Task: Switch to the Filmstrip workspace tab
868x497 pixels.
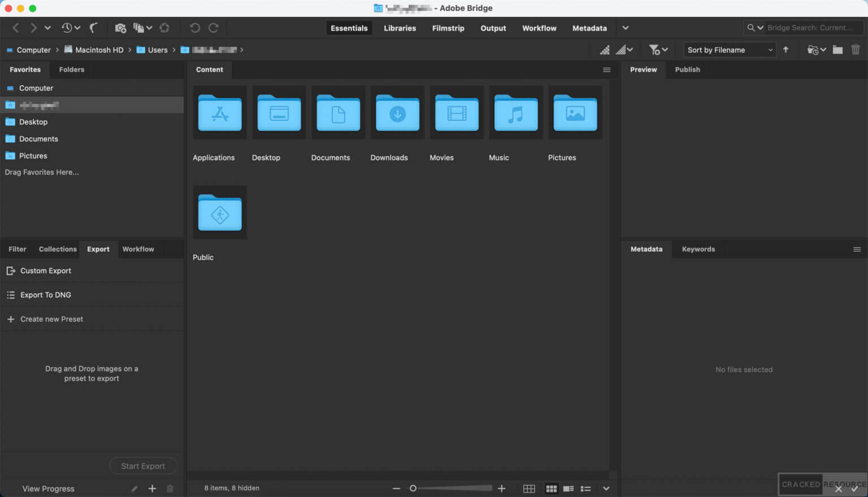Action: click(x=448, y=28)
